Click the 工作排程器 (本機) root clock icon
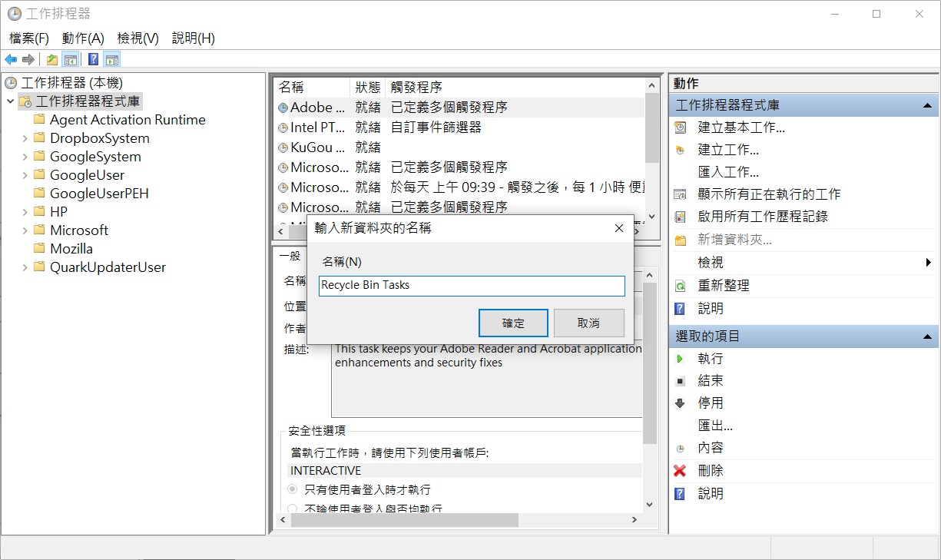The image size is (941, 560). [11, 83]
